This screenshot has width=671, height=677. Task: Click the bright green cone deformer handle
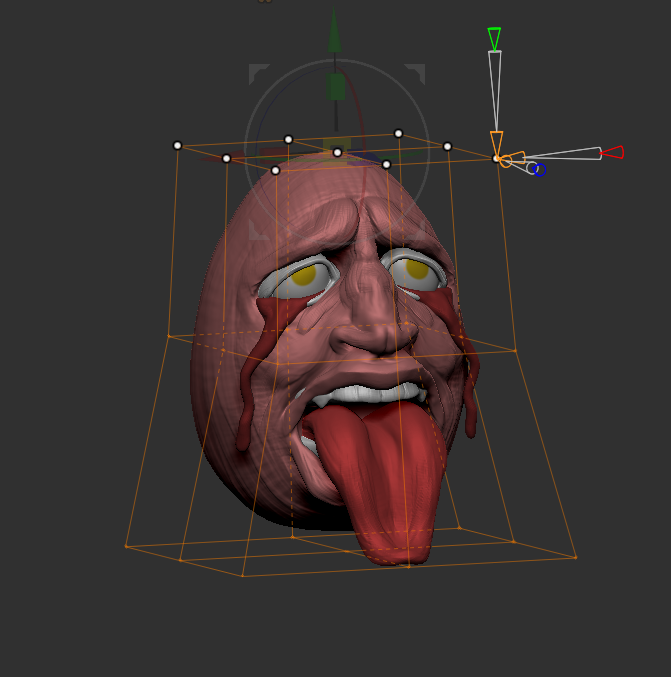click(494, 39)
